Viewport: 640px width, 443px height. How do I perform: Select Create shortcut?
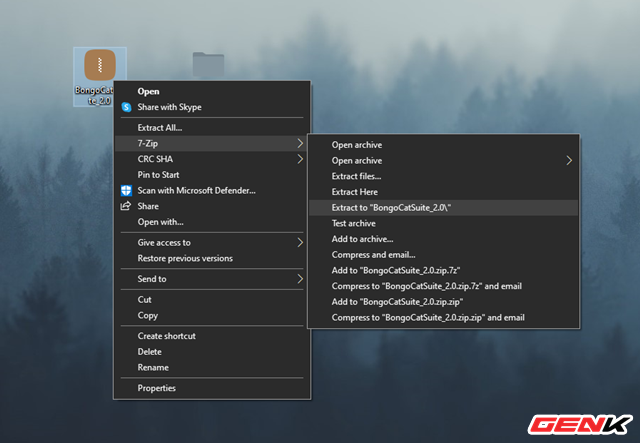point(212,336)
